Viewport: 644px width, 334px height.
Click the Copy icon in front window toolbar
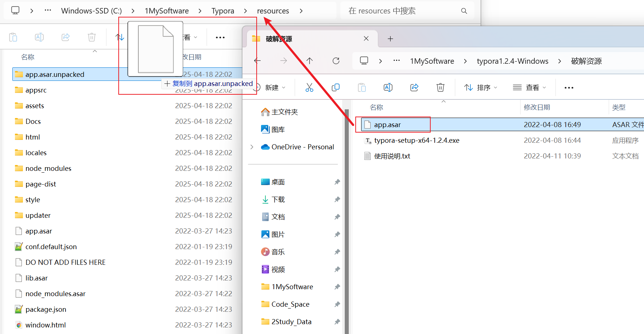(336, 87)
